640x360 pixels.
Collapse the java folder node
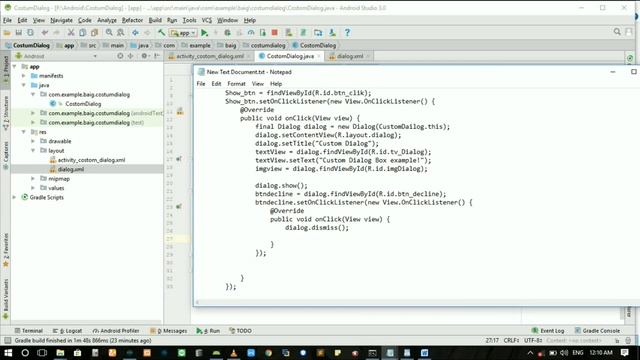(x=24, y=85)
